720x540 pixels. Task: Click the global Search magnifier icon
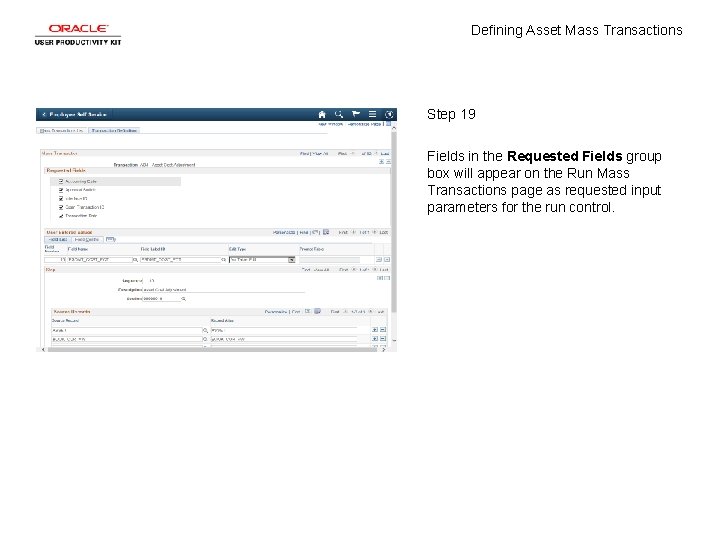coord(339,114)
